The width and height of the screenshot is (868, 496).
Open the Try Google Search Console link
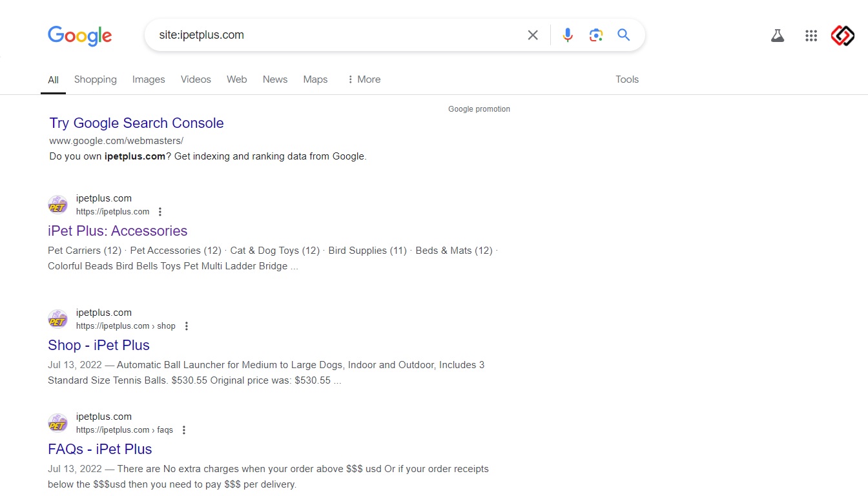click(136, 123)
